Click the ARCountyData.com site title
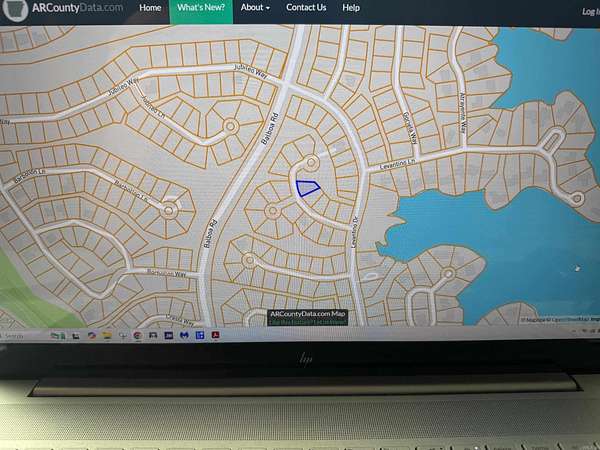The image size is (600, 450). [x=77, y=8]
